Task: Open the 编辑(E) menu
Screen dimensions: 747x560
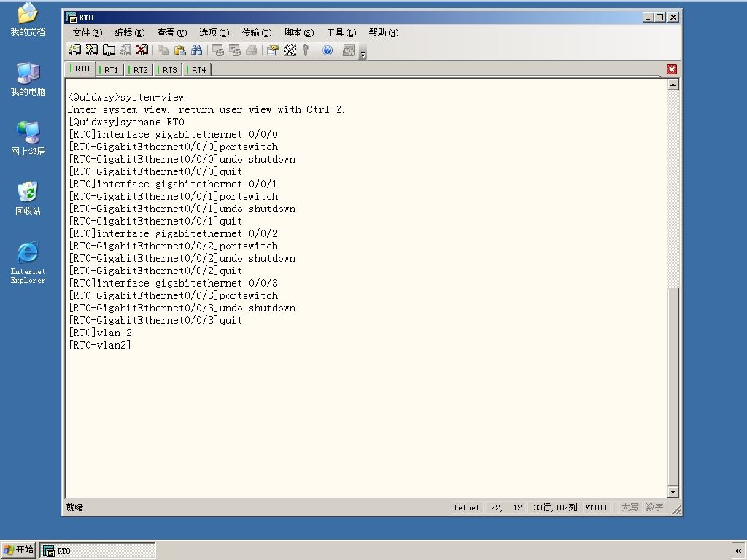Action: pos(130,32)
